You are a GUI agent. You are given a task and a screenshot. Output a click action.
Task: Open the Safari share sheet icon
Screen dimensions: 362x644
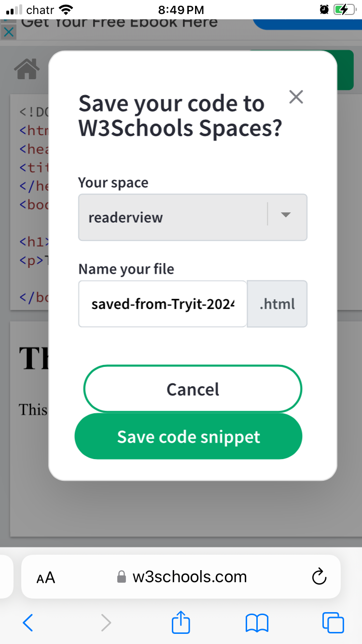point(181,622)
